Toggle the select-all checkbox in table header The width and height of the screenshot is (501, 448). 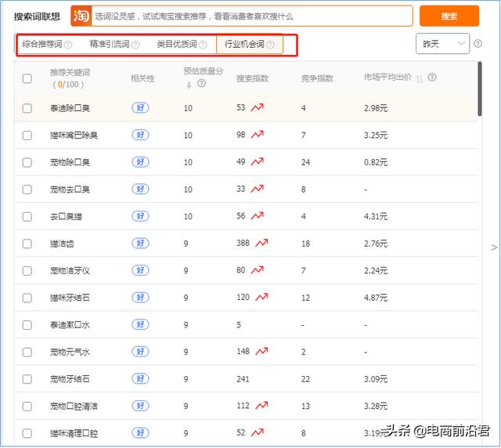tap(27, 78)
